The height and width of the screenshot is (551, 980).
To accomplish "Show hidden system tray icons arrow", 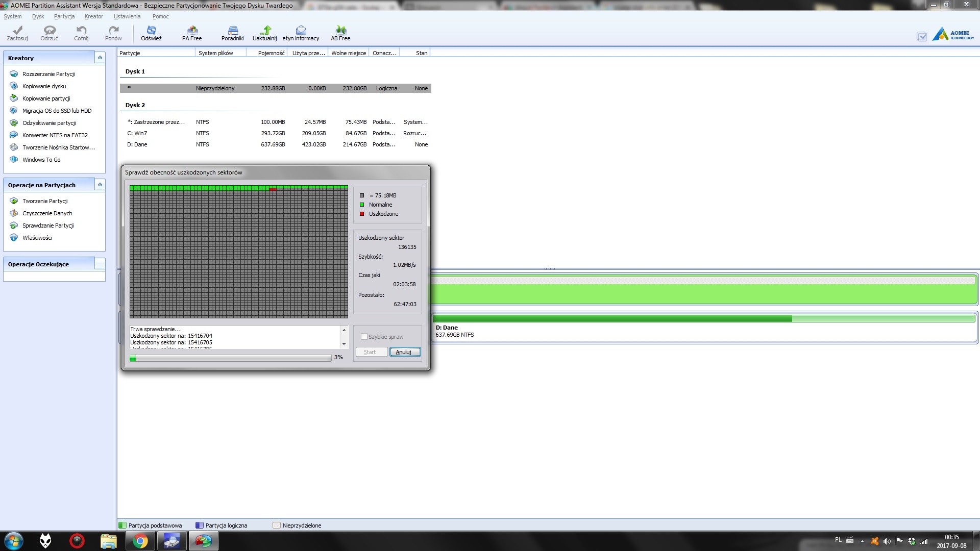I will pos(862,541).
